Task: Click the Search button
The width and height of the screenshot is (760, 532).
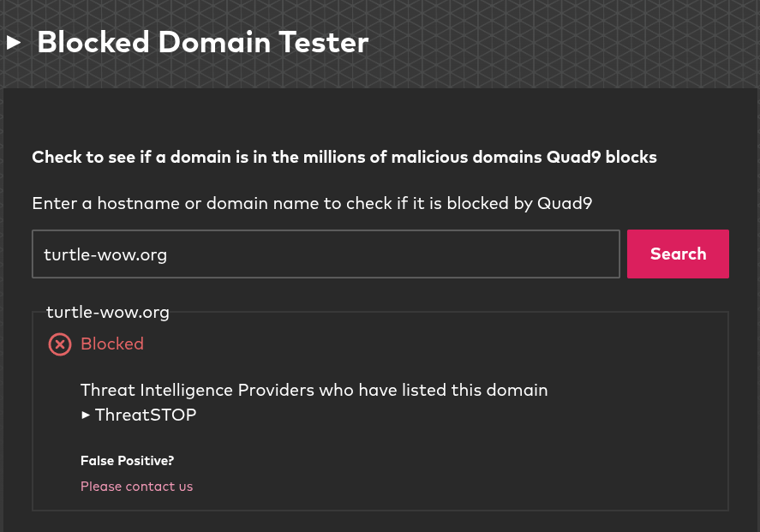Action: 678,254
